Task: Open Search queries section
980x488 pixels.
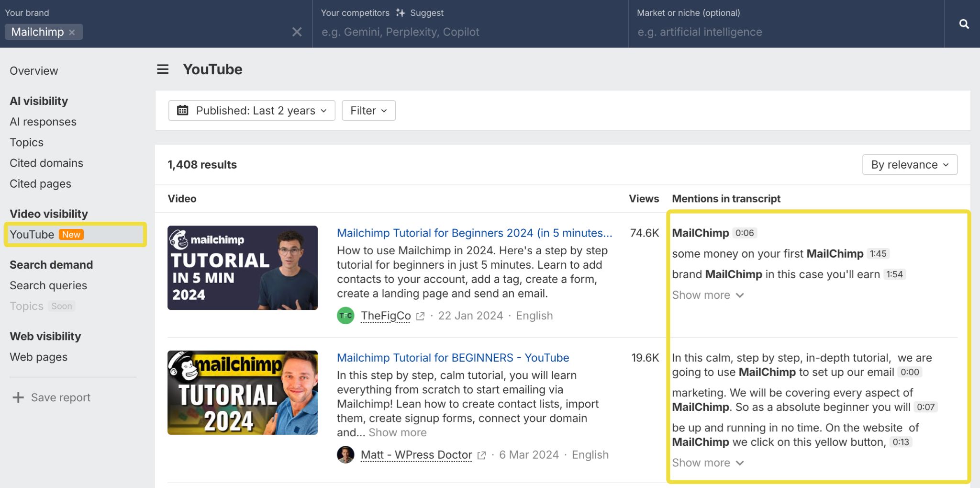Action: [x=48, y=285]
